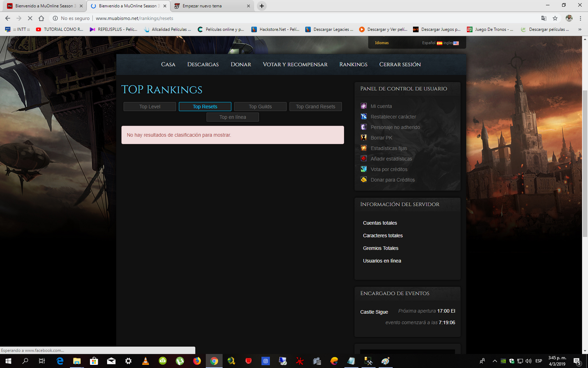588x368 pixels.
Task: Open Borrar PK link
Action: pyautogui.click(x=381, y=138)
